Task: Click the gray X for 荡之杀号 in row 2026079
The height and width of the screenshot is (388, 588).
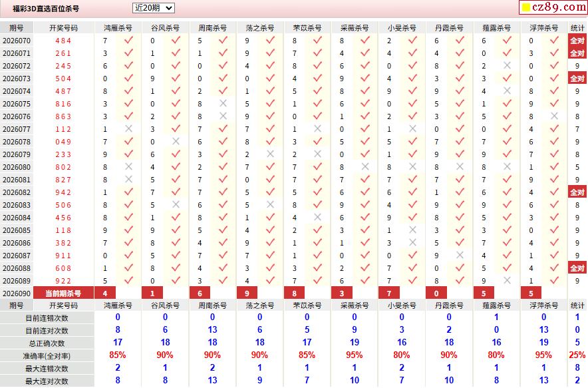Action: 270,154
